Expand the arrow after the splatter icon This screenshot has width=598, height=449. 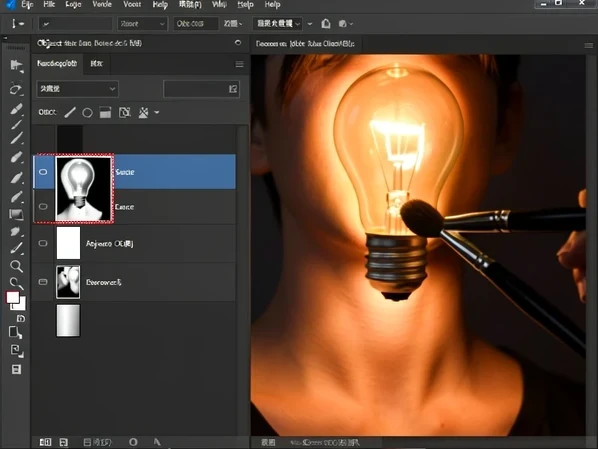(157, 113)
